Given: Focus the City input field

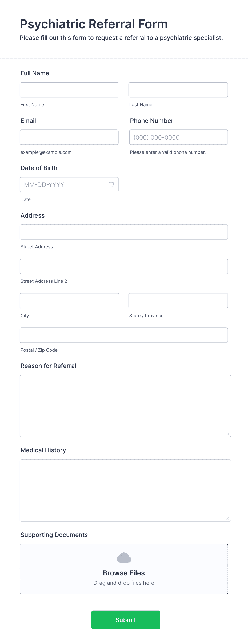Looking at the screenshot, I should click(69, 301).
